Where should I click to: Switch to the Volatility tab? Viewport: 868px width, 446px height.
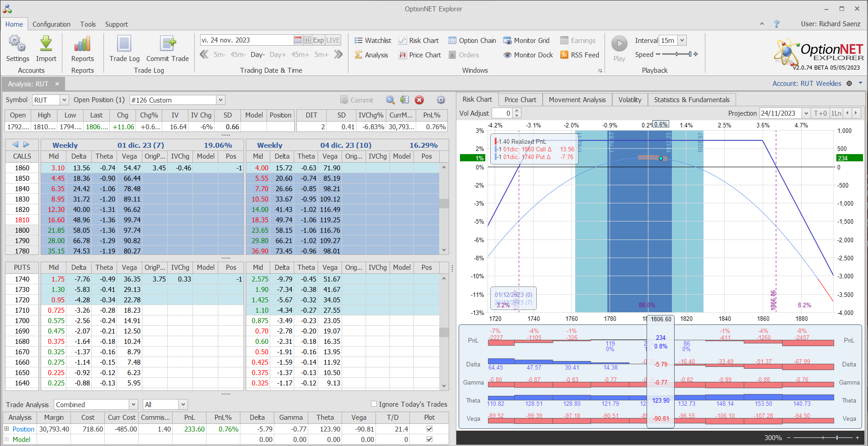(x=629, y=100)
